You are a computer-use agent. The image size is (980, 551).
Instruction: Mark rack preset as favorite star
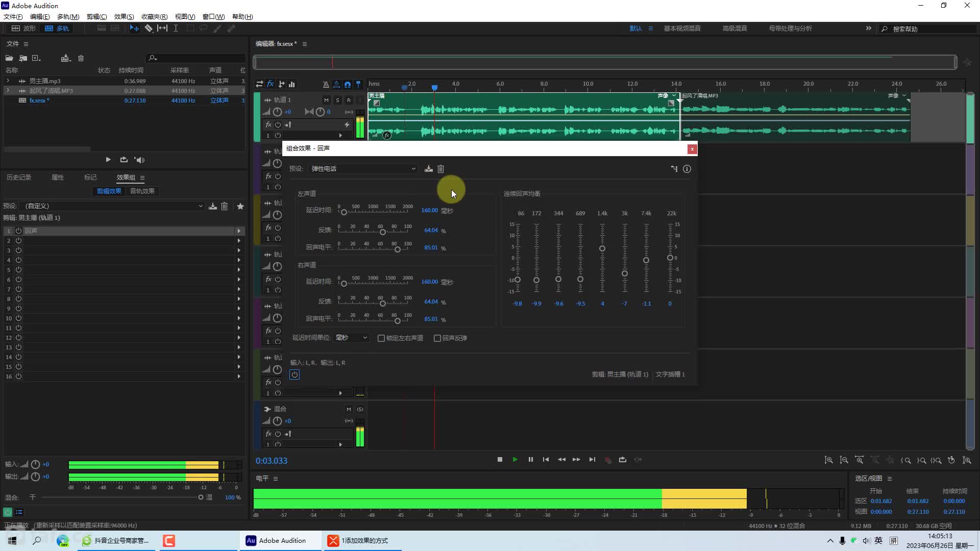pos(240,206)
